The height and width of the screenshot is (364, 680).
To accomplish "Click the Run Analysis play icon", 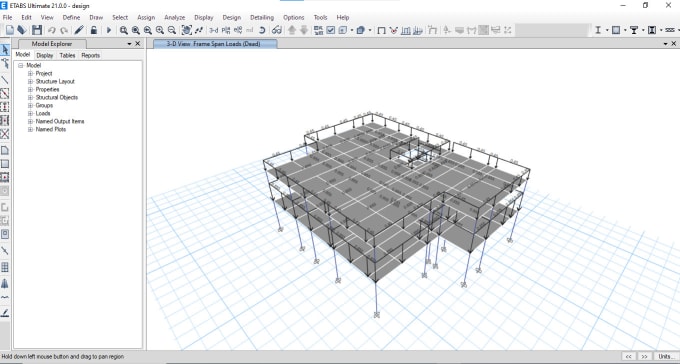I will tap(109, 30).
